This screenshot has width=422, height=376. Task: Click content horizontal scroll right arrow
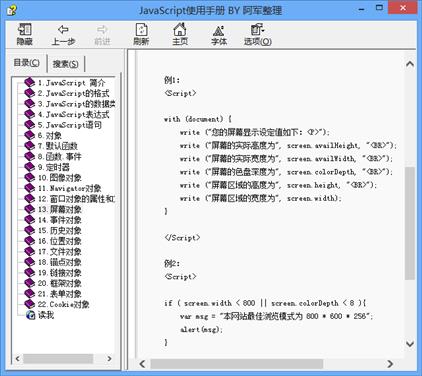[390, 364]
